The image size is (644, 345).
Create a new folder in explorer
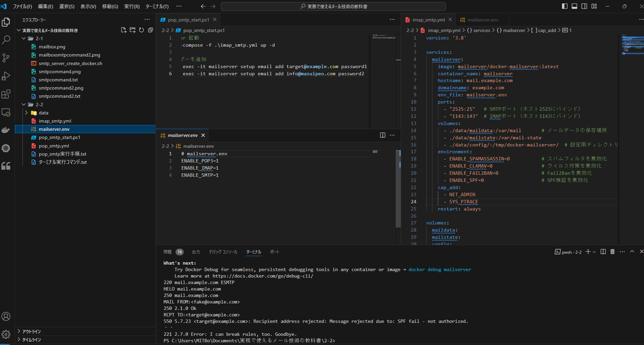click(133, 30)
